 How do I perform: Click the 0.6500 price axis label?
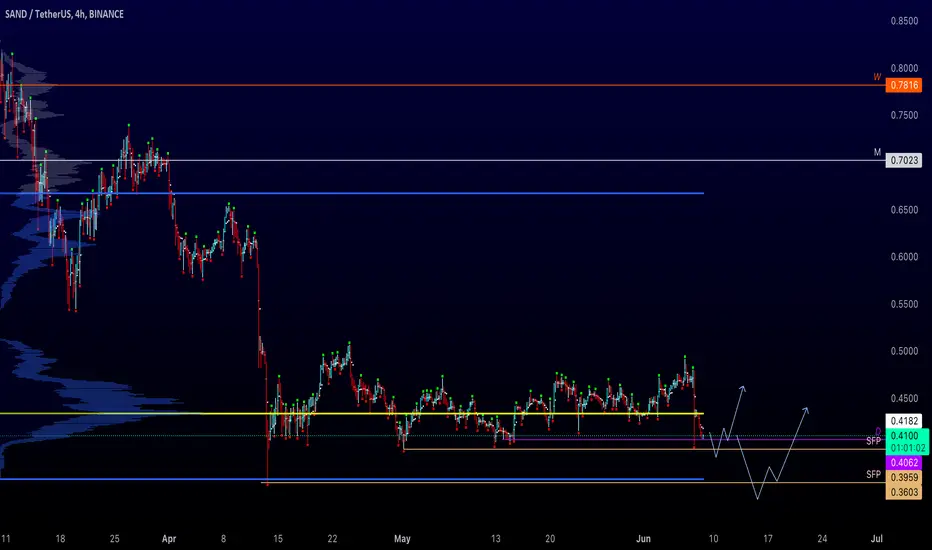904,210
